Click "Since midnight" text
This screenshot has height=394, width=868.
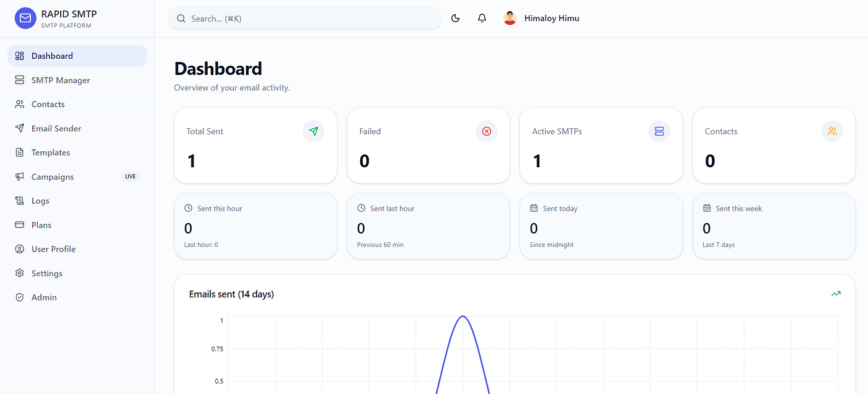click(552, 245)
